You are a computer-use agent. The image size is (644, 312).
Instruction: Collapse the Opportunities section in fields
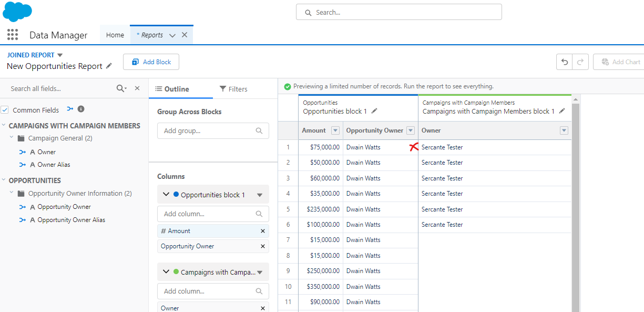[4, 180]
